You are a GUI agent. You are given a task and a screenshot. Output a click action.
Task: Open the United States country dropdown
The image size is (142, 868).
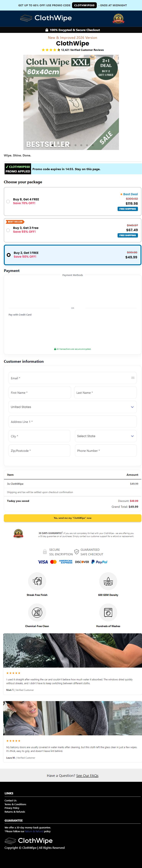pos(72,407)
